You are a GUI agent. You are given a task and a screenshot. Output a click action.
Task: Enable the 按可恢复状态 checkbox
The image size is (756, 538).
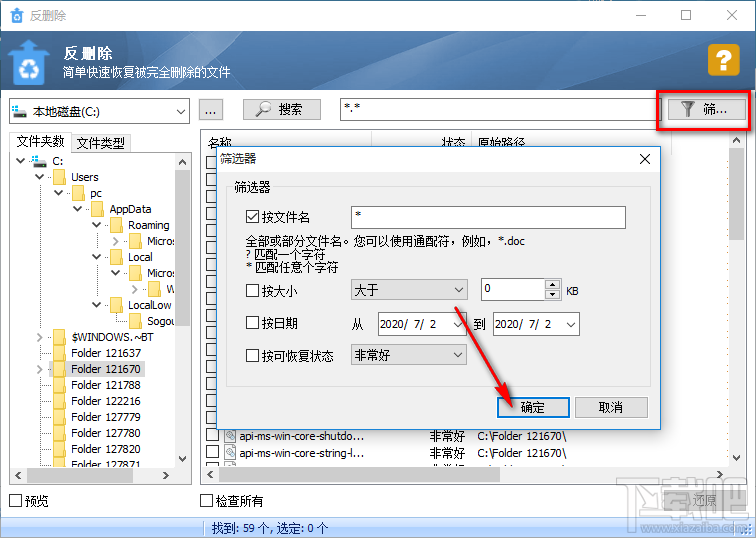click(252, 355)
